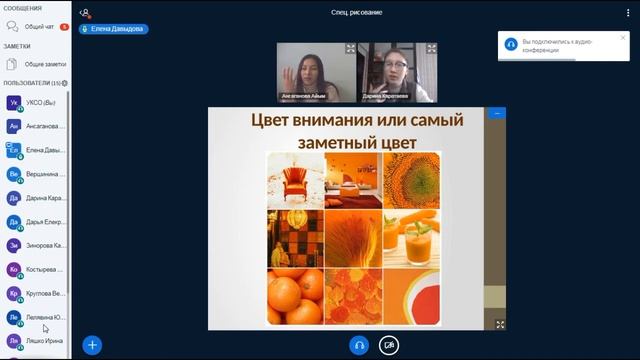Click the Вершинина user avatar
This screenshot has width=640, height=360.
[x=14, y=174]
